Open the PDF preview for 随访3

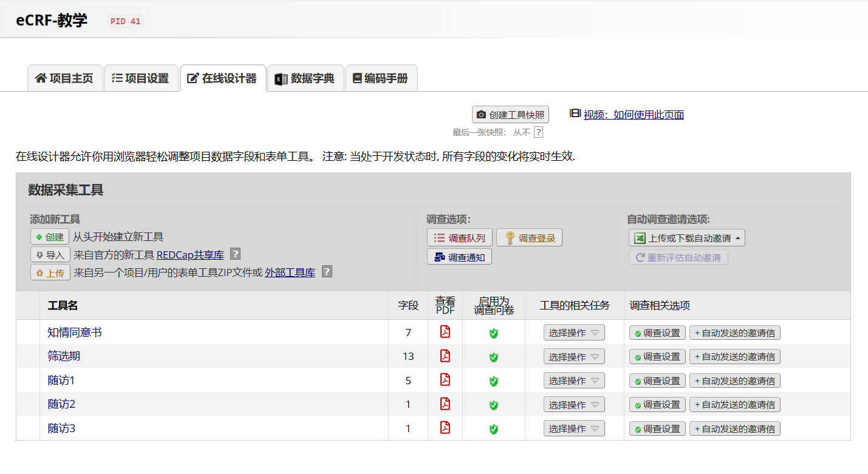(445, 428)
